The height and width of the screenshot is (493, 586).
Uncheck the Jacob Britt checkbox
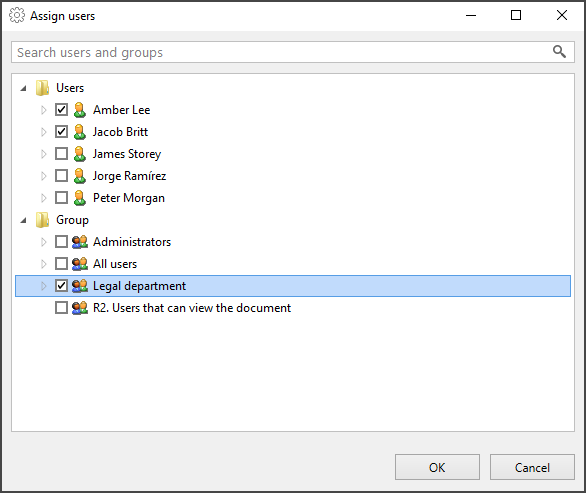pos(61,132)
